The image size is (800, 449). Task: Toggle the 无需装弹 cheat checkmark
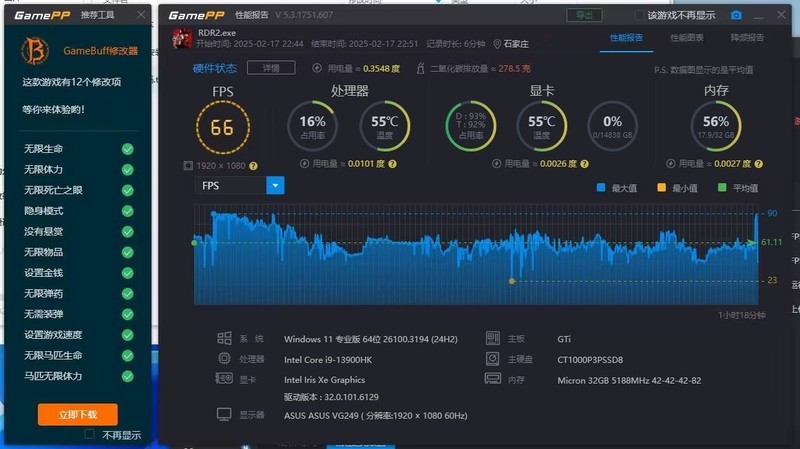pyautogui.click(x=128, y=314)
